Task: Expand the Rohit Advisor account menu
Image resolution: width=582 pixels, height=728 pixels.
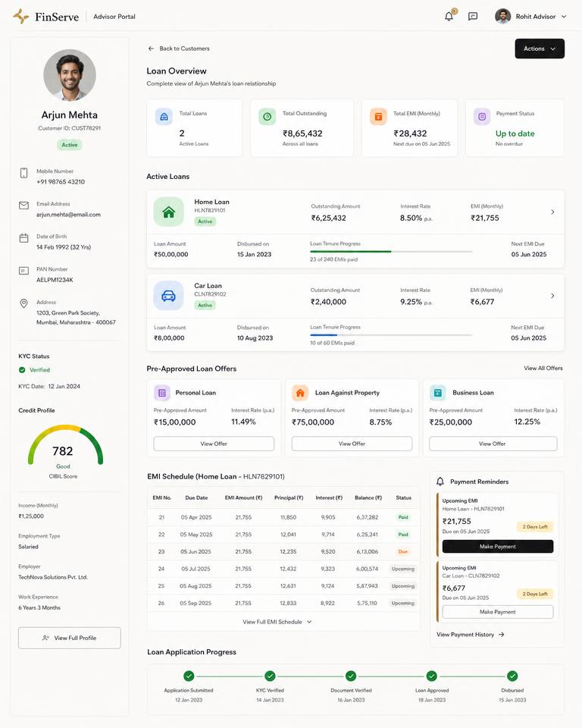Action: point(564,17)
